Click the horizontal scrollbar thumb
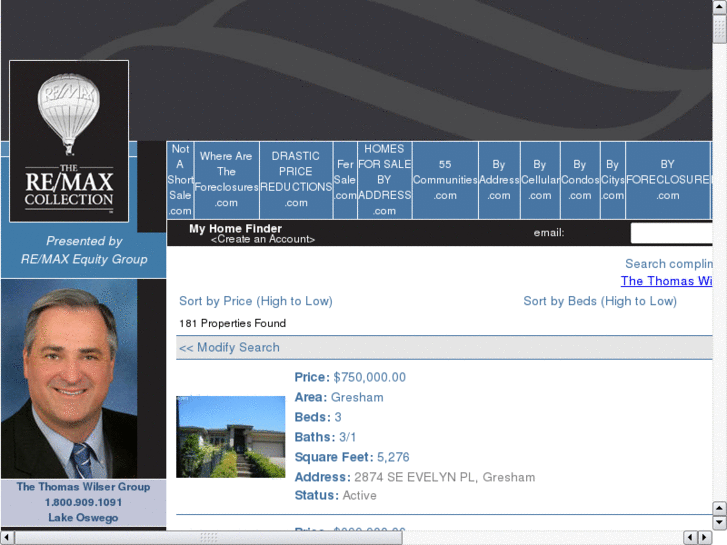Viewport: 727px width, 545px height. 208,537
